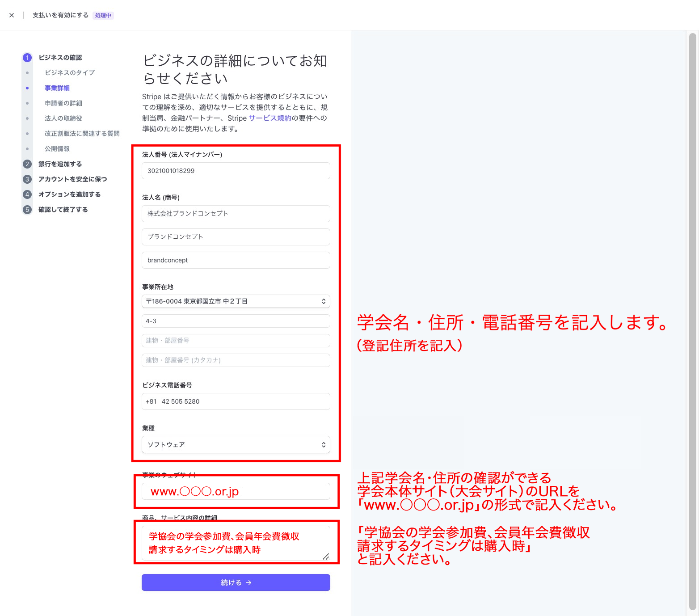Click the 法人番号 input field

click(236, 171)
